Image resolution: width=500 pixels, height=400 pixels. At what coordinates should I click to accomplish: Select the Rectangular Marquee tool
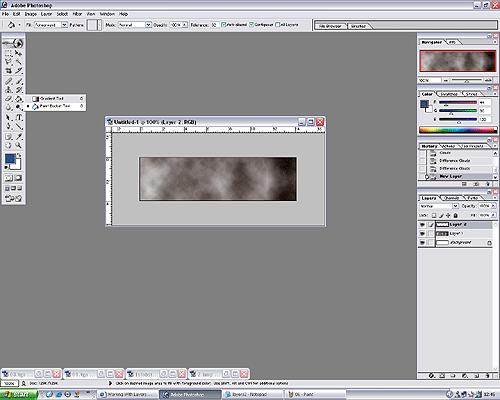point(8,53)
